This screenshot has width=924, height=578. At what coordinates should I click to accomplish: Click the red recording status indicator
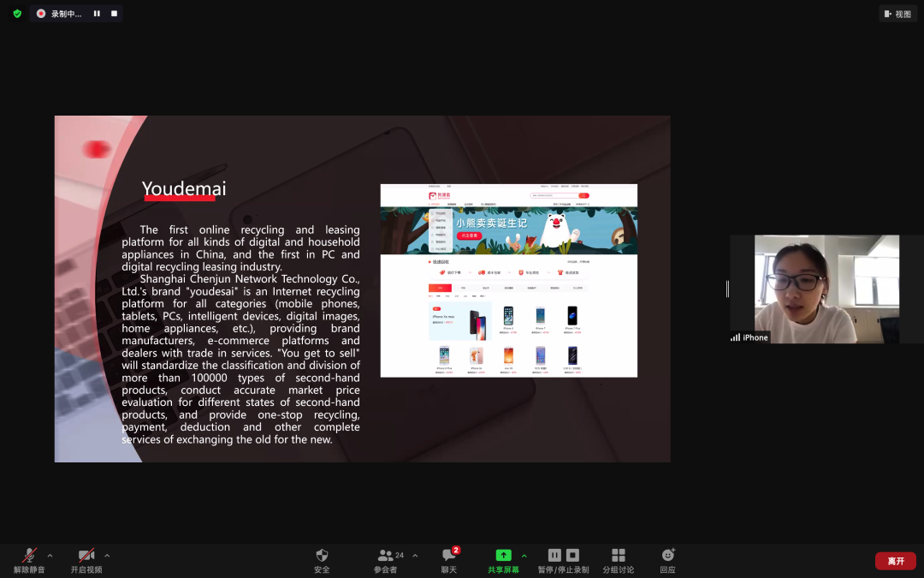click(x=41, y=14)
